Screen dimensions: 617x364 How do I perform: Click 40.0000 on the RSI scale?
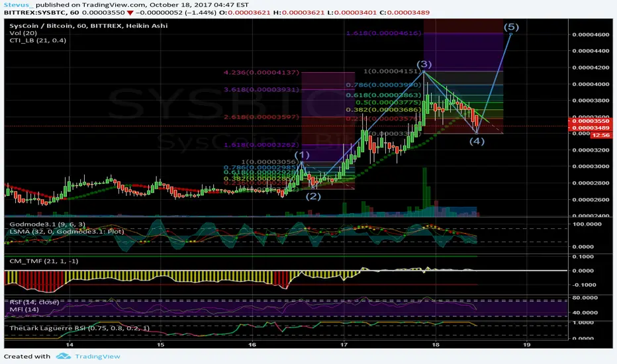click(x=587, y=313)
